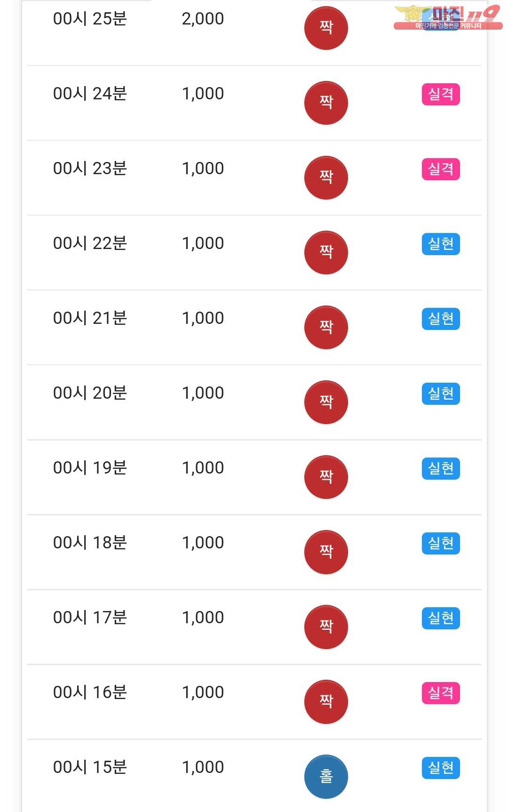This screenshot has height=812, width=508.
Task: Click the blue 홀 circle at 00시 15분
Action: [x=326, y=776]
